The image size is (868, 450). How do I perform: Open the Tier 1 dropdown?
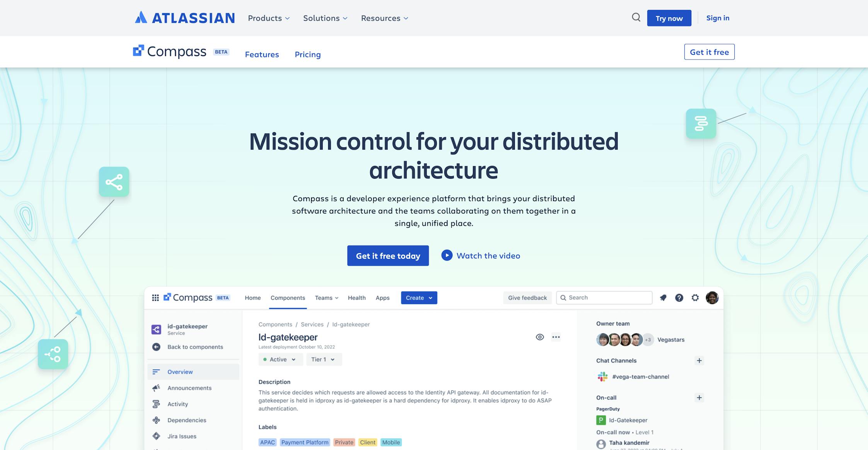click(324, 360)
